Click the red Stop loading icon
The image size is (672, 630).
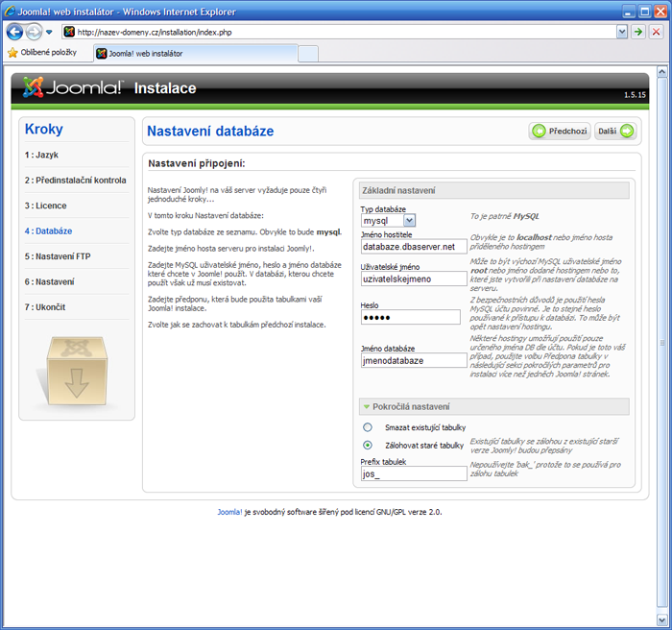click(x=657, y=32)
